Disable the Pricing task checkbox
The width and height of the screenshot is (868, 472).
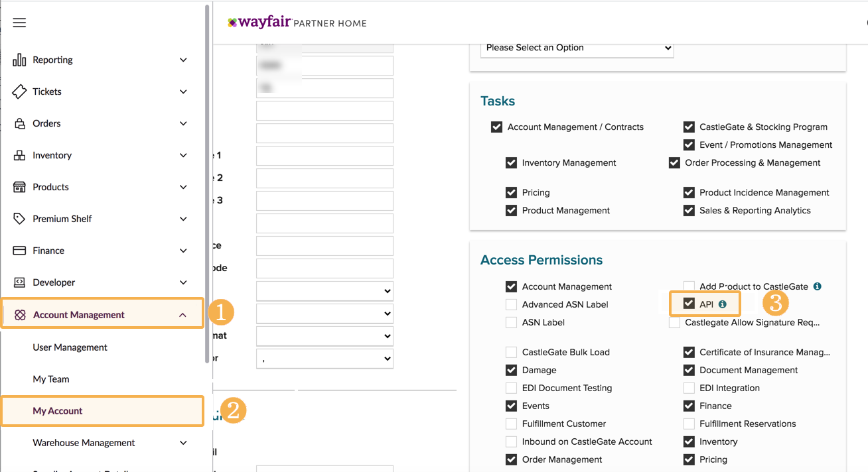[x=511, y=192]
